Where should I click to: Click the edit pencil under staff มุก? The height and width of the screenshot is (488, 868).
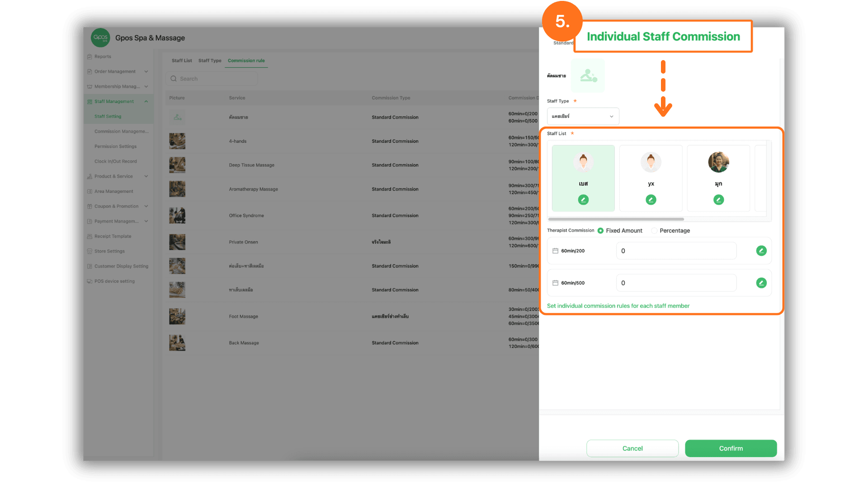click(718, 200)
